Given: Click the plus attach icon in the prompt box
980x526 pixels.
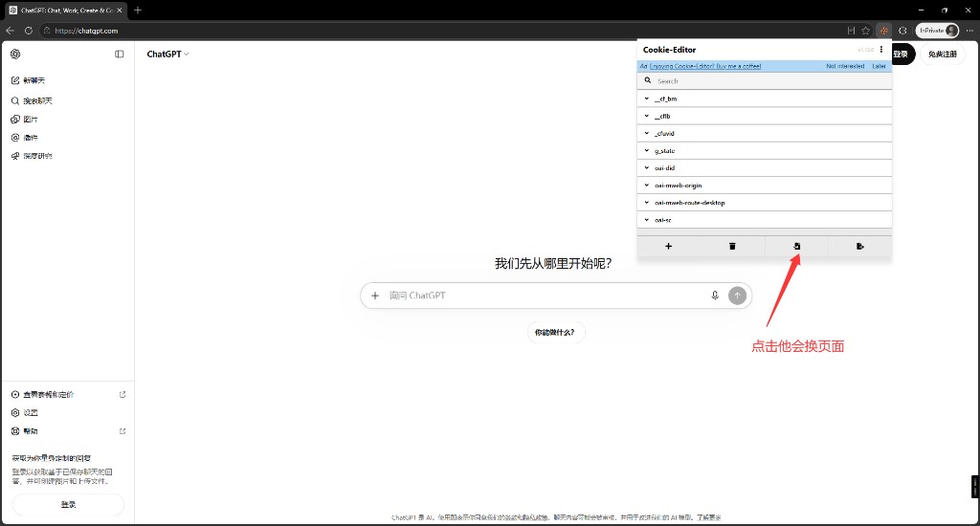Looking at the screenshot, I should click(x=375, y=296).
